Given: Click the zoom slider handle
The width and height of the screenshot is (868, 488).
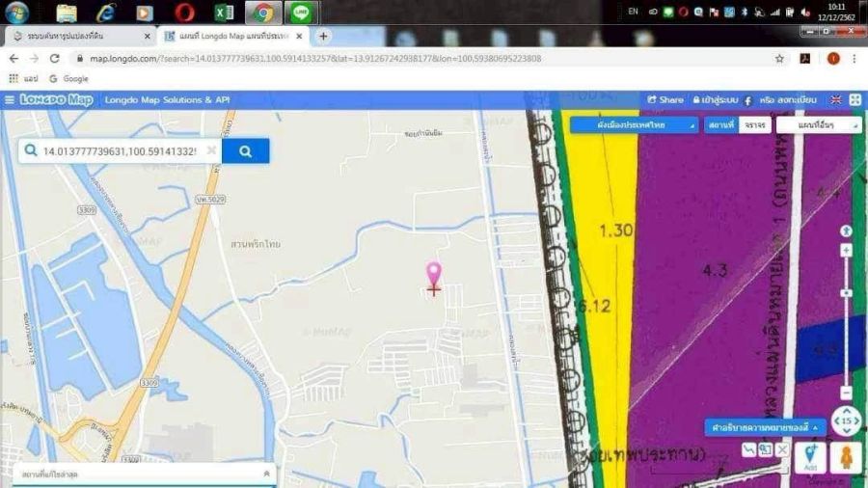Looking at the screenshot, I should click(846, 293).
